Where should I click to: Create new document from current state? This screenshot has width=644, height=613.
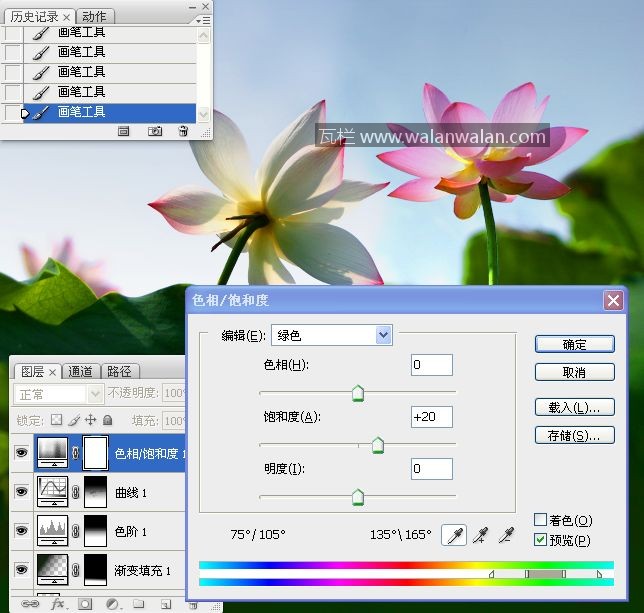[124, 131]
